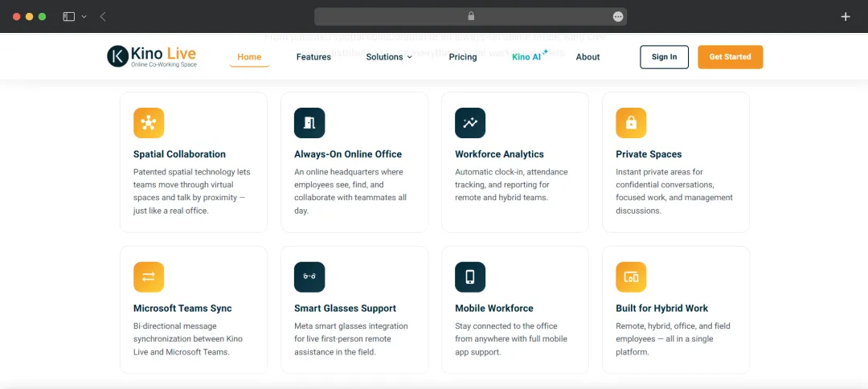Click the Private Spaces lock icon
The width and height of the screenshot is (868, 389).
coord(631,123)
